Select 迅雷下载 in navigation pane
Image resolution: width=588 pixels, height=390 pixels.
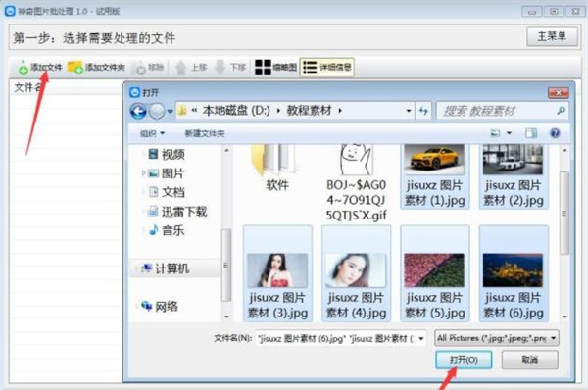(177, 212)
